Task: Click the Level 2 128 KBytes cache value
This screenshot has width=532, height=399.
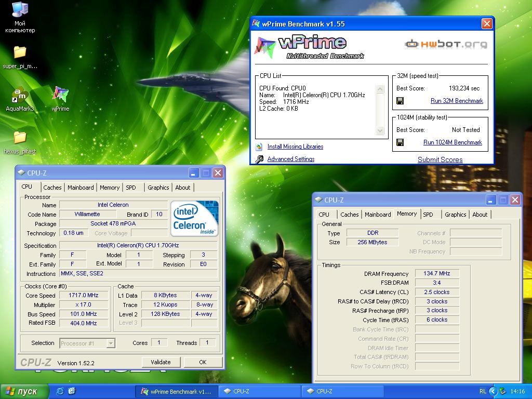Action: coord(165,314)
